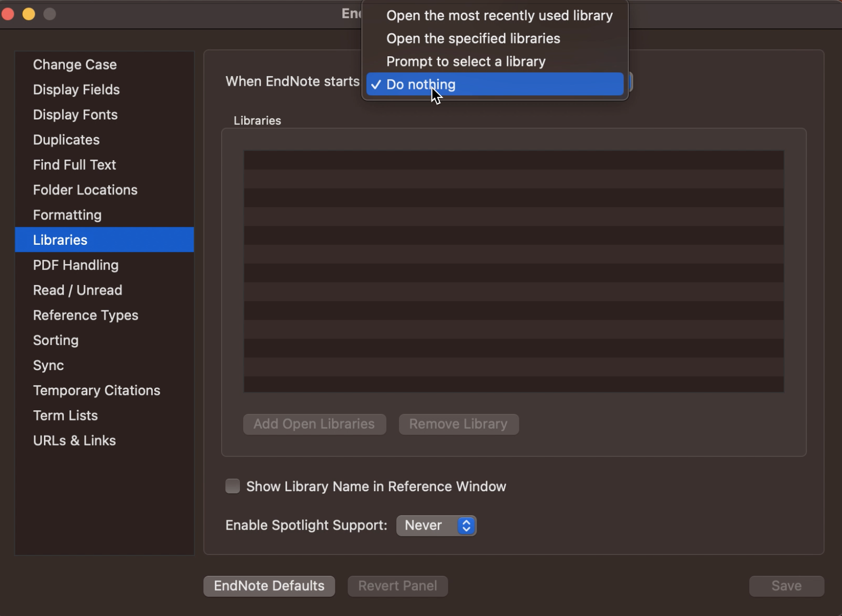The width and height of the screenshot is (842, 616).
Task: Enable Show Library Name in Reference Window
Action: point(232,486)
